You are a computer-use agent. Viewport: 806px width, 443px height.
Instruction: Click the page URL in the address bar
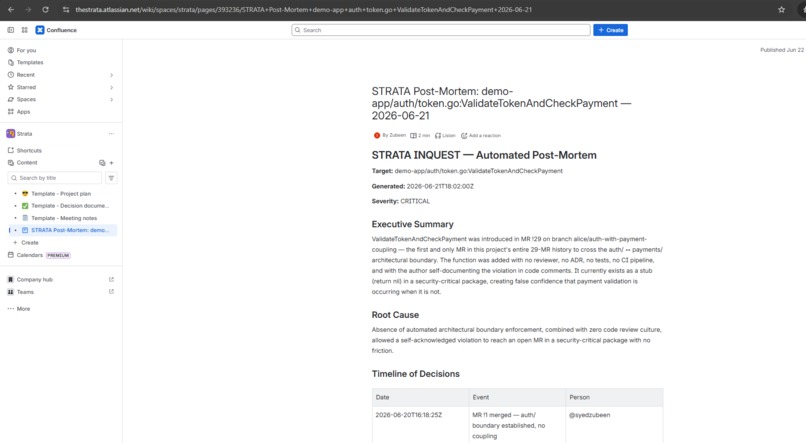pyautogui.click(x=303, y=9)
